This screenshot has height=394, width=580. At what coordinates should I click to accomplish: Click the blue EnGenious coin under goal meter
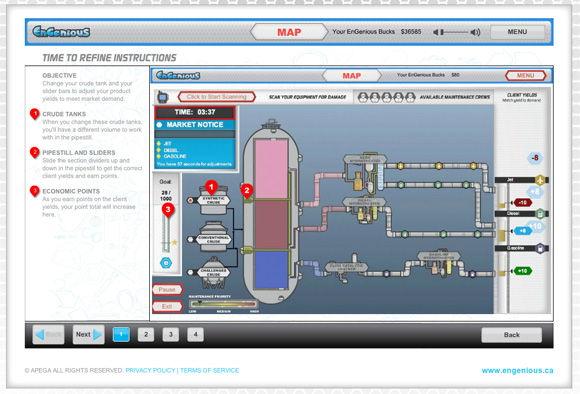pos(166,263)
